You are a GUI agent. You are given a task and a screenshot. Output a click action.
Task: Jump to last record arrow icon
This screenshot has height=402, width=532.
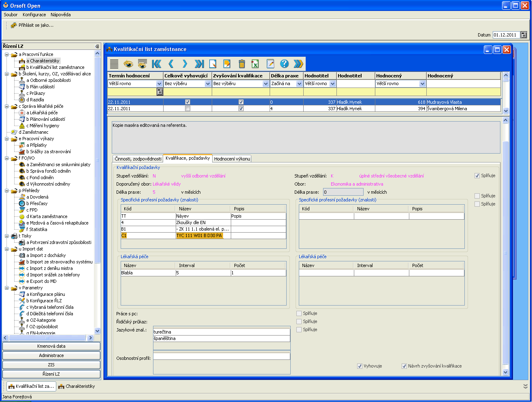(199, 64)
